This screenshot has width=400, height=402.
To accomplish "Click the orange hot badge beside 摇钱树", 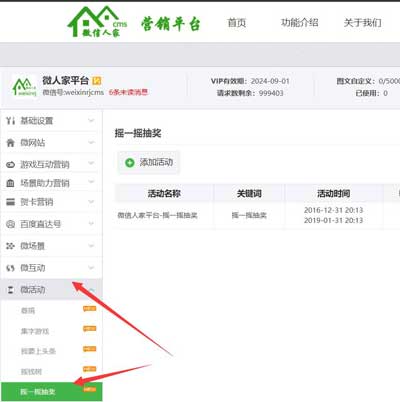I will click(x=90, y=369).
